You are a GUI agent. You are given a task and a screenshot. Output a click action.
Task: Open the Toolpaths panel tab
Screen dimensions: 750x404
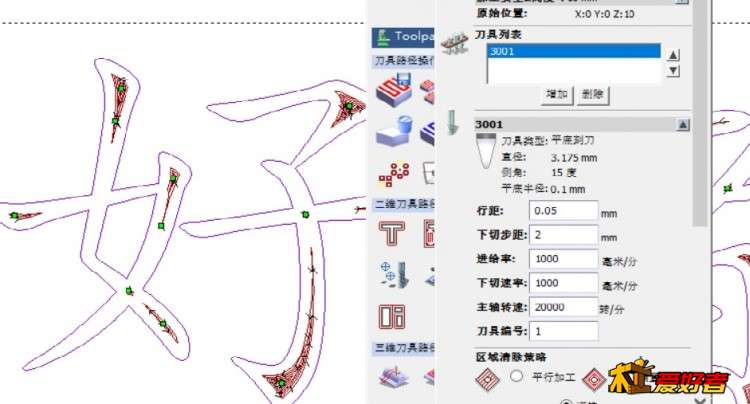(405, 38)
